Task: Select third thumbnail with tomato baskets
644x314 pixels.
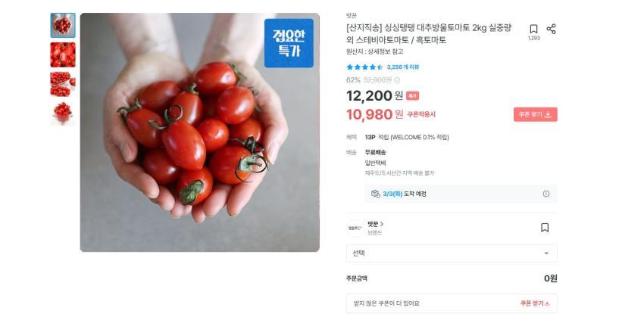Action: [x=63, y=84]
